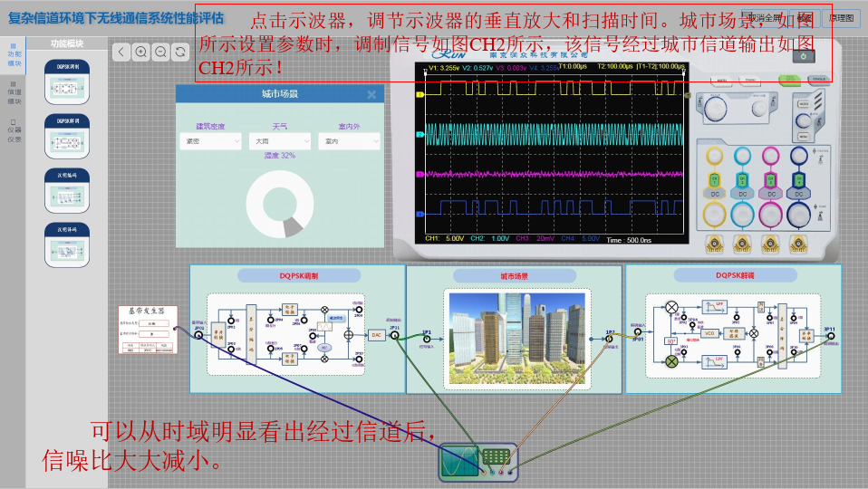Image resolution: width=868 pixels, height=489 pixels.
Task: Click the refresh canvas icon
Action: coord(179,52)
